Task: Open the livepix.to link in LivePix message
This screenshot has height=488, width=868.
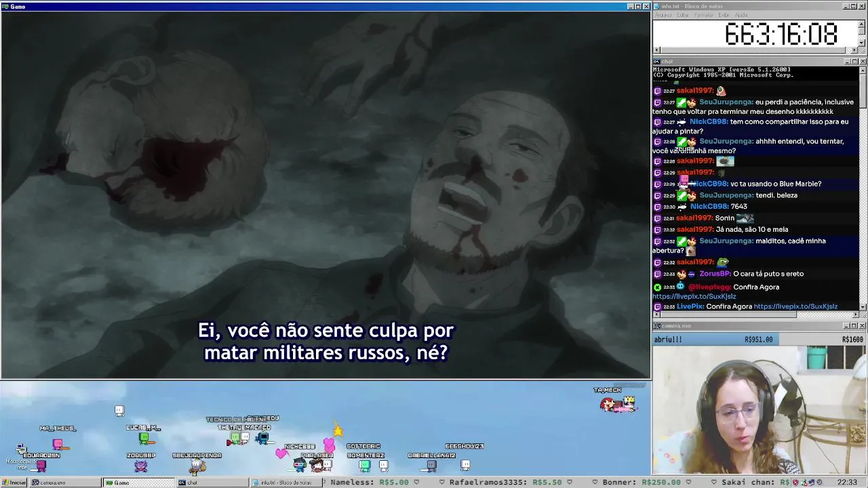Action: (x=795, y=306)
